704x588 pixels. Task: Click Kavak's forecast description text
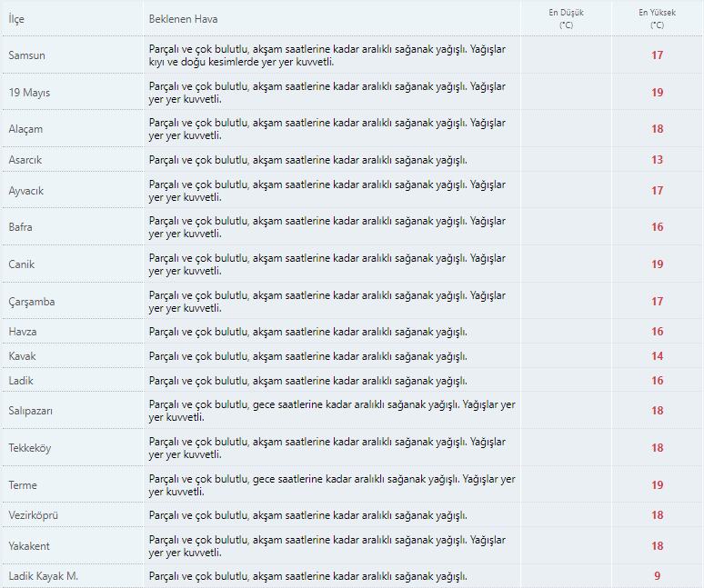[x=308, y=356]
